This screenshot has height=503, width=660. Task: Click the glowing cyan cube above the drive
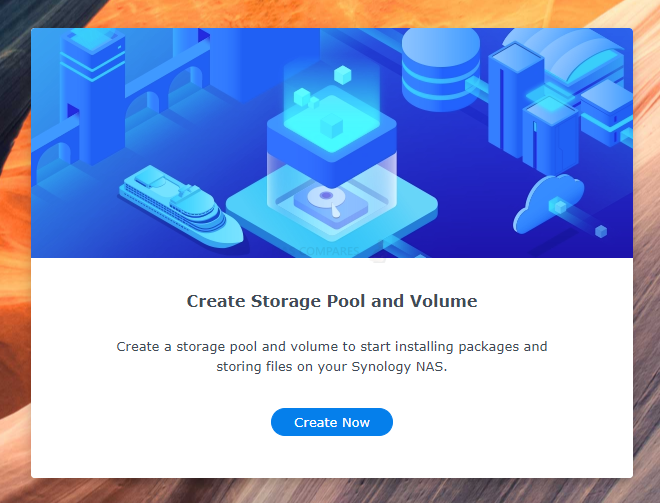pos(332,123)
